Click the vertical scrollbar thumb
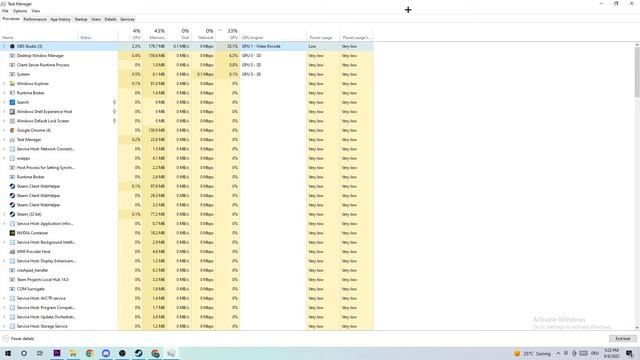The width and height of the screenshot is (640, 360). pos(637,72)
